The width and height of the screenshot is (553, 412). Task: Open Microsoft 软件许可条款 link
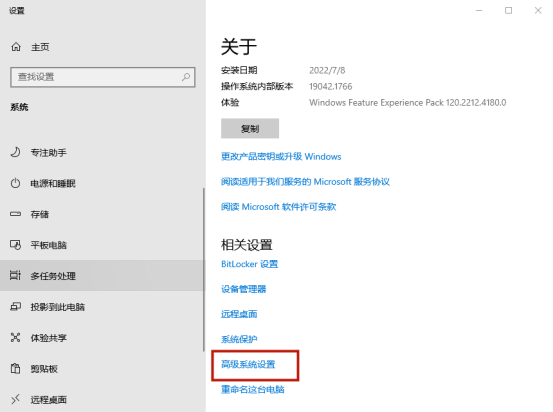[x=279, y=207]
